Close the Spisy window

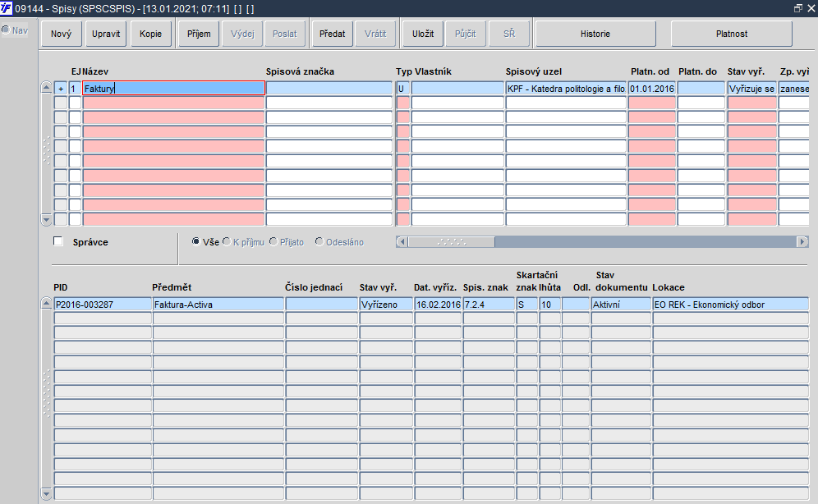pos(811,8)
